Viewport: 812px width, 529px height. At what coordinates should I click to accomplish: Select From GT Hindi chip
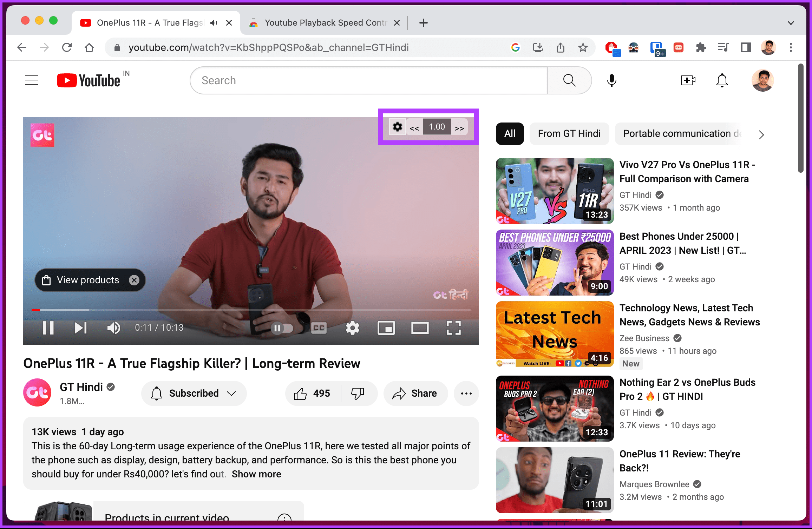coord(569,133)
